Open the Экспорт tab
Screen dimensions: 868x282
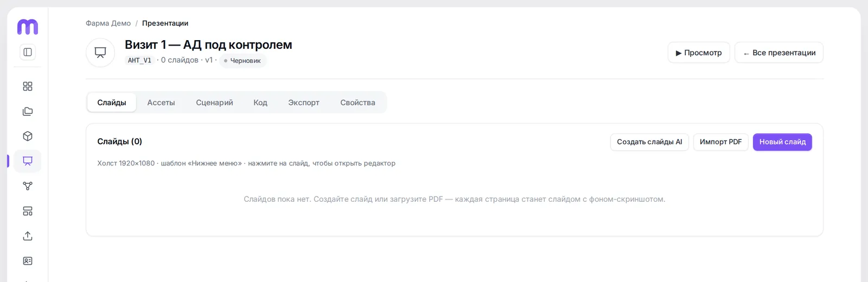coord(304,102)
